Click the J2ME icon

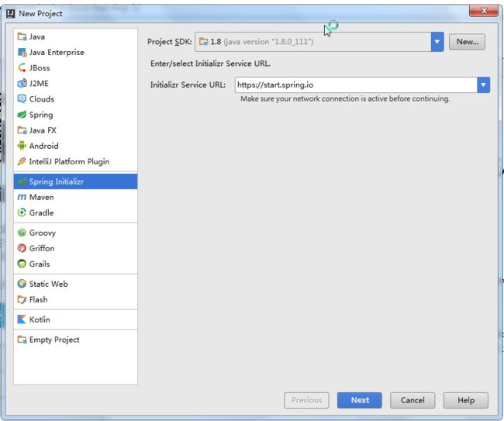tap(22, 83)
